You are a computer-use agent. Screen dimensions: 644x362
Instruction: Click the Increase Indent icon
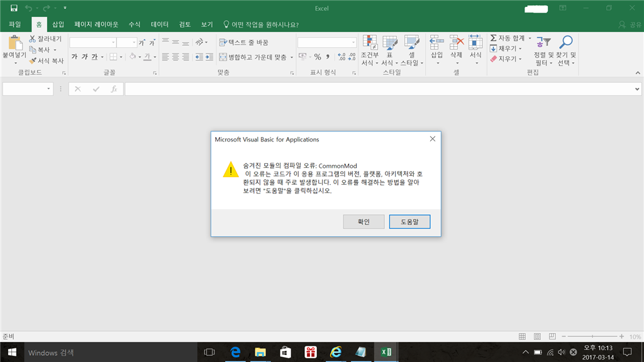pyautogui.click(x=209, y=57)
